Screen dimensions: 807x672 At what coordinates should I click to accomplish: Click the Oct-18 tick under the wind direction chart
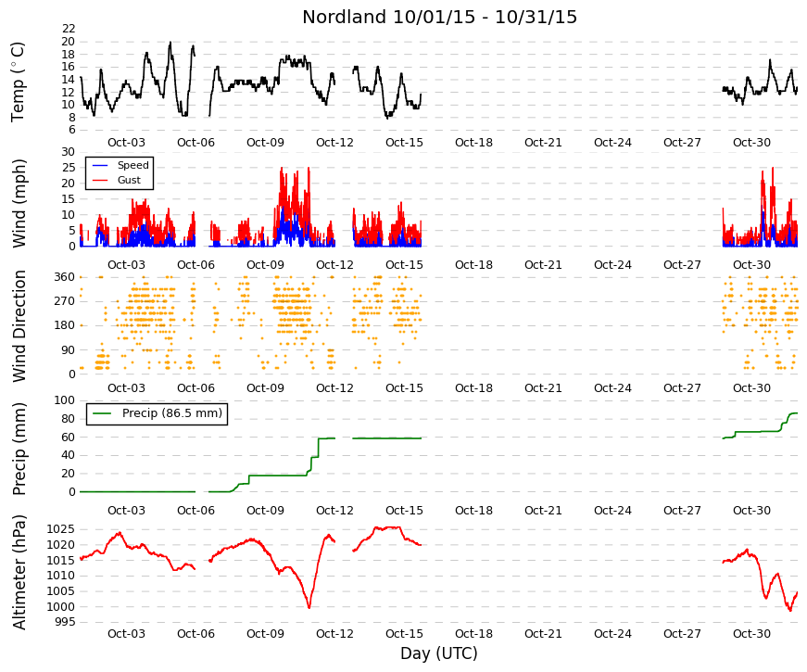[x=473, y=388]
